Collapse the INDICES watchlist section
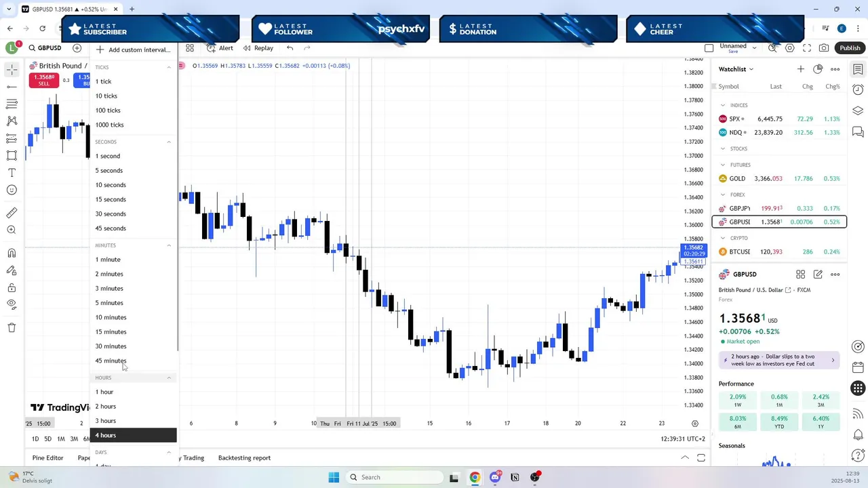The image size is (868, 488). coord(723,105)
